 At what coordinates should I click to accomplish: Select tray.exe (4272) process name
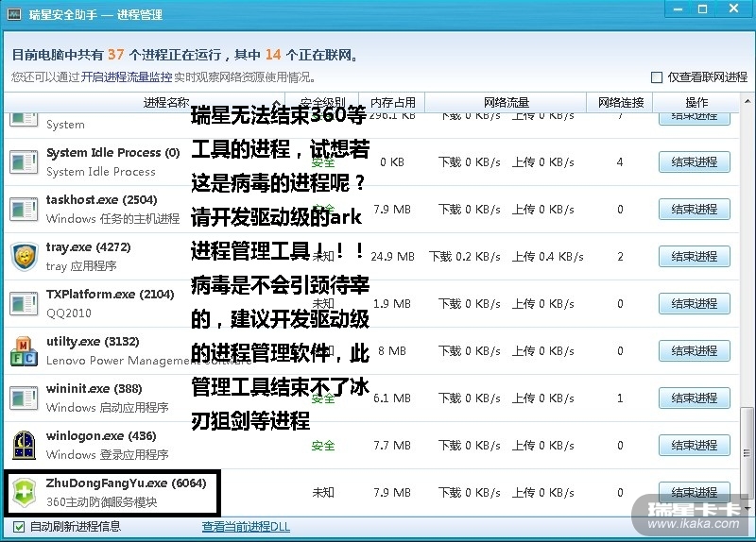coord(88,247)
